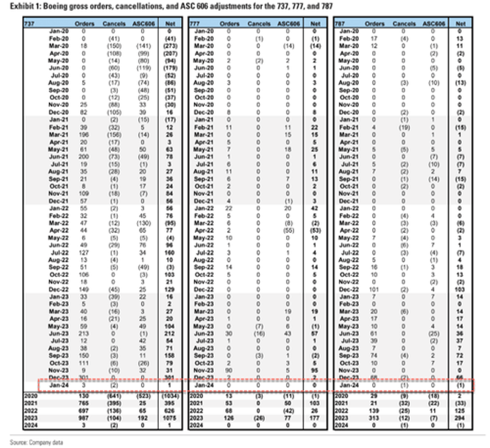Select the Mar-20 row in the 737 table
490x448 pixels.
103,46
